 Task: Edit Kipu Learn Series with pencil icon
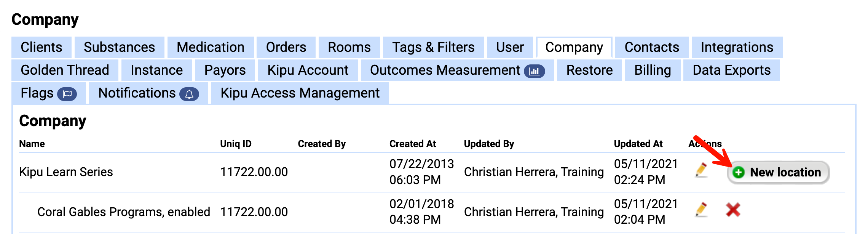click(x=701, y=170)
